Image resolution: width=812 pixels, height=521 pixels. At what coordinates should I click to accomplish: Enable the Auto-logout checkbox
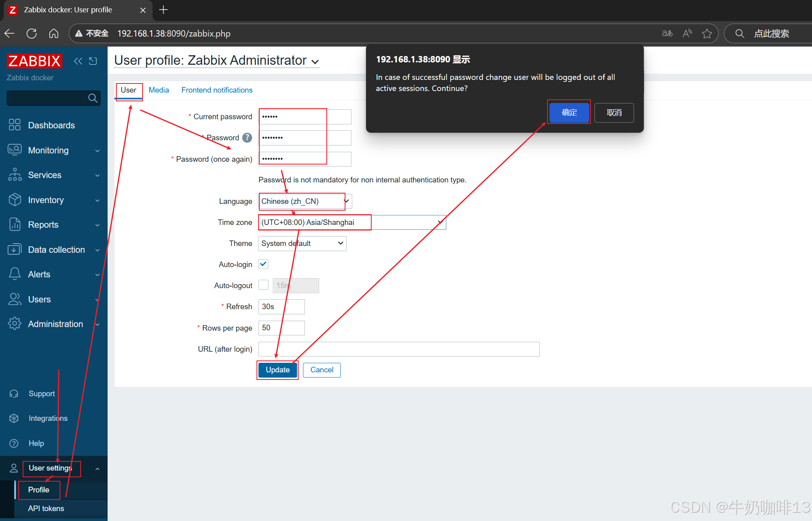pyautogui.click(x=263, y=285)
